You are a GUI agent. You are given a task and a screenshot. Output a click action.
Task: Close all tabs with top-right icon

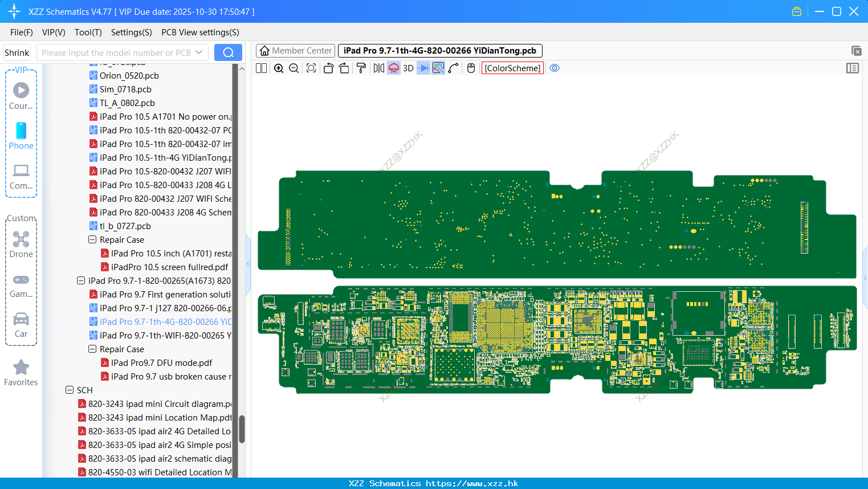pos(856,51)
